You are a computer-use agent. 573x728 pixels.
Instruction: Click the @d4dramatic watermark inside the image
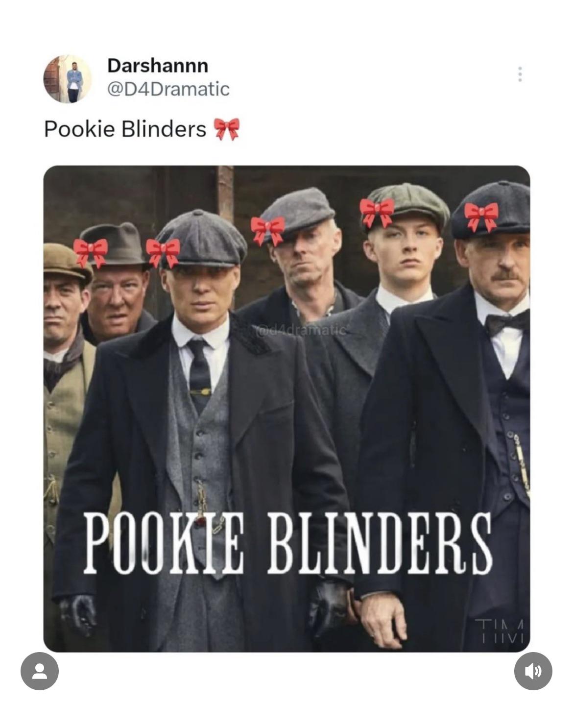[x=300, y=330]
